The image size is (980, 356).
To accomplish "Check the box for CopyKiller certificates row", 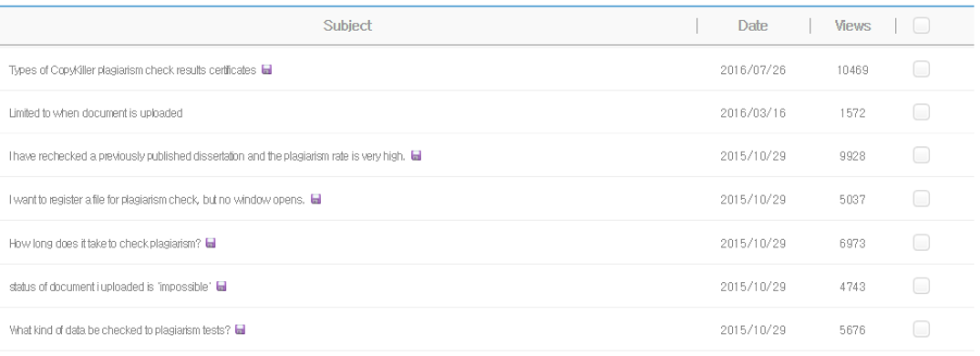I will [921, 68].
